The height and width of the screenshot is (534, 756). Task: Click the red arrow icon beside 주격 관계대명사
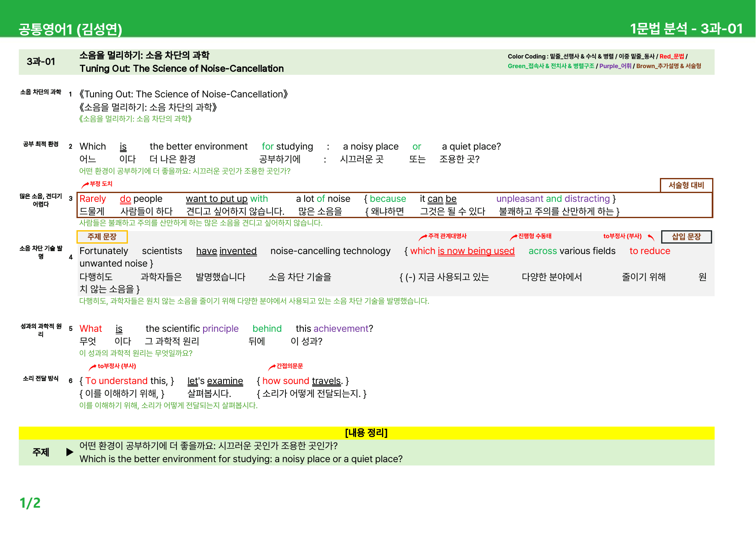(x=423, y=237)
